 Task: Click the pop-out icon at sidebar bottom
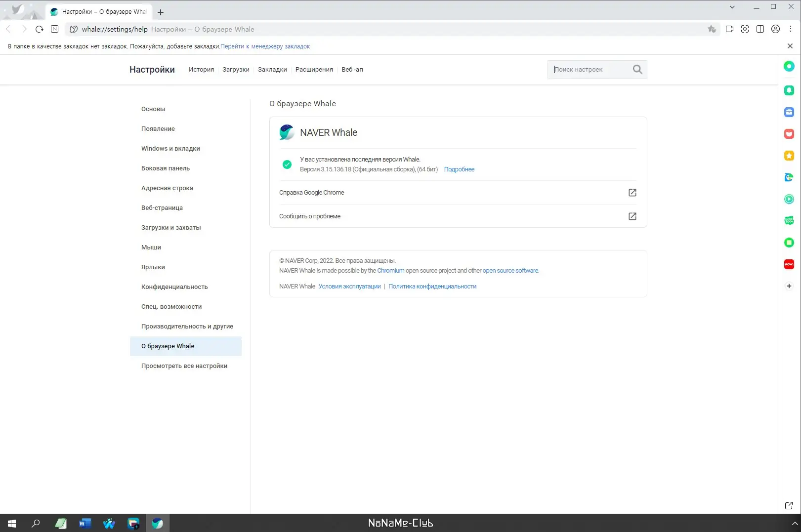point(789,505)
